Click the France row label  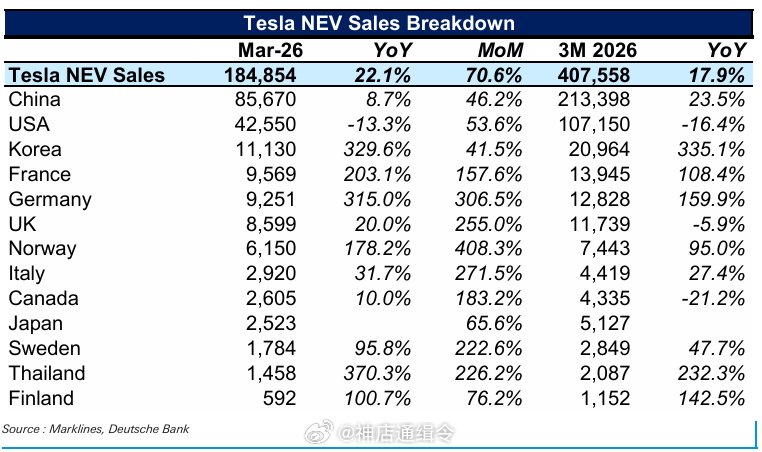click(x=40, y=174)
